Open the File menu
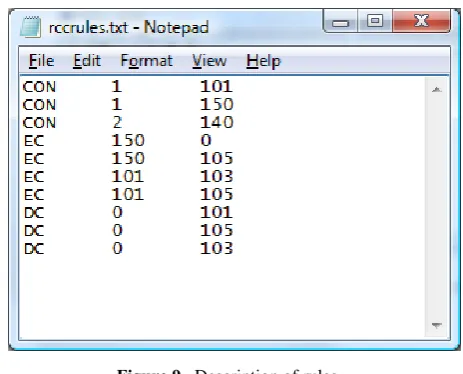 click(x=41, y=61)
